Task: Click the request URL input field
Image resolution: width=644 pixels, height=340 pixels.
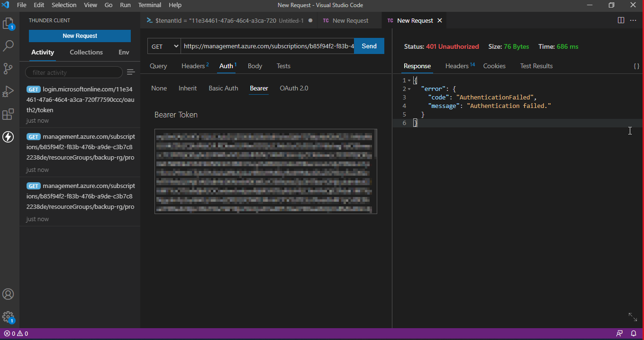Action: (268, 46)
